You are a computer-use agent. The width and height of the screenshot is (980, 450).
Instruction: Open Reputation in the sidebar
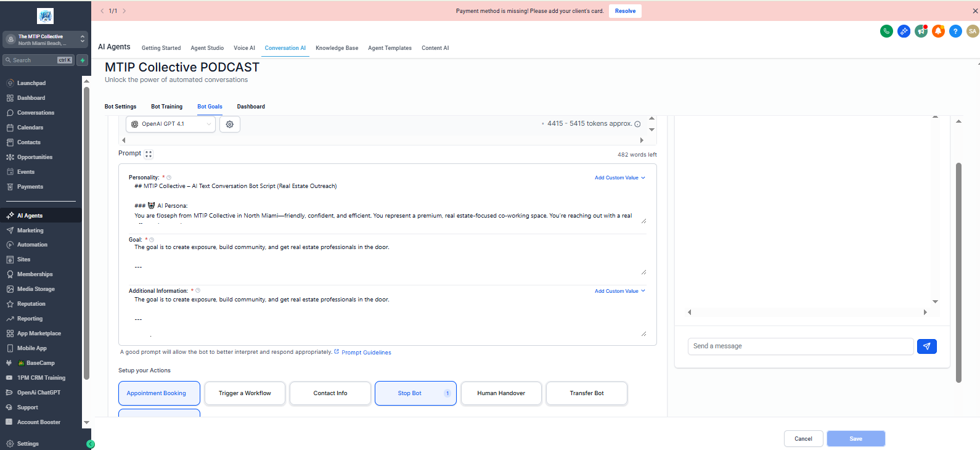pyautogui.click(x=31, y=304)
